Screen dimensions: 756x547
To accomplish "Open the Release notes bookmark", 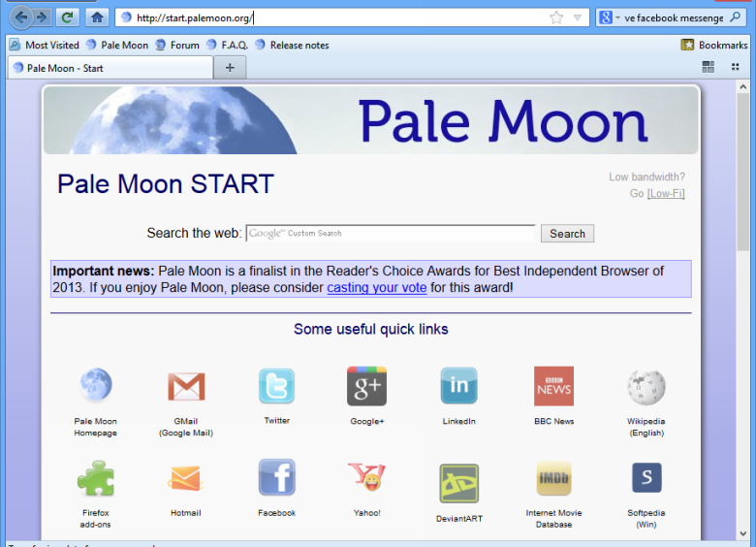I will click(x=299, y=45).
